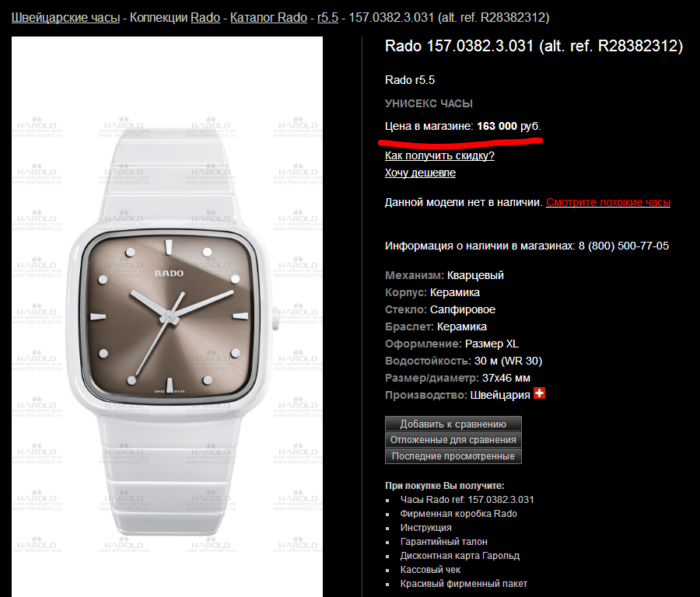Image resolution: width=700 pixels, height=597 pixels.
Task: Open the r5.5 collection breadcrumb link
Action: point(327,17)
